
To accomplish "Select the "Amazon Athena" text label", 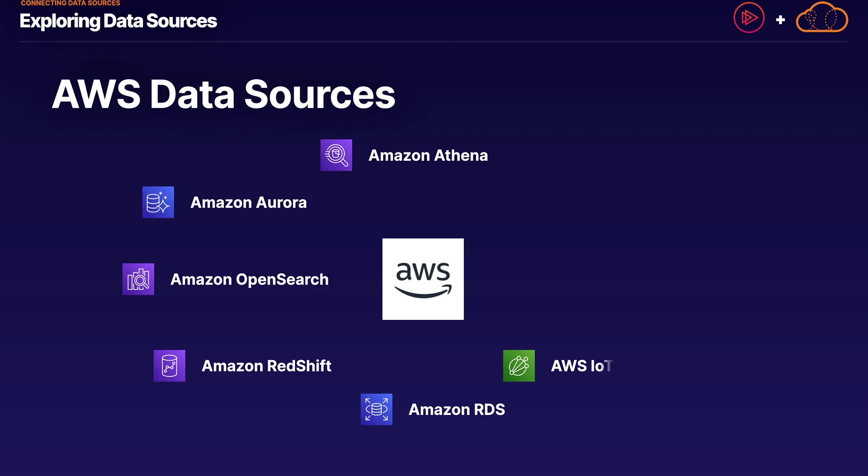I will pos(428,156).
